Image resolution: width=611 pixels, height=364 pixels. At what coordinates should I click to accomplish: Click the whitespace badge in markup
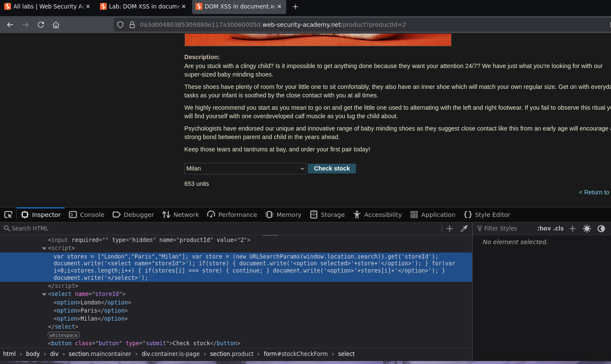tap(64, 335)
